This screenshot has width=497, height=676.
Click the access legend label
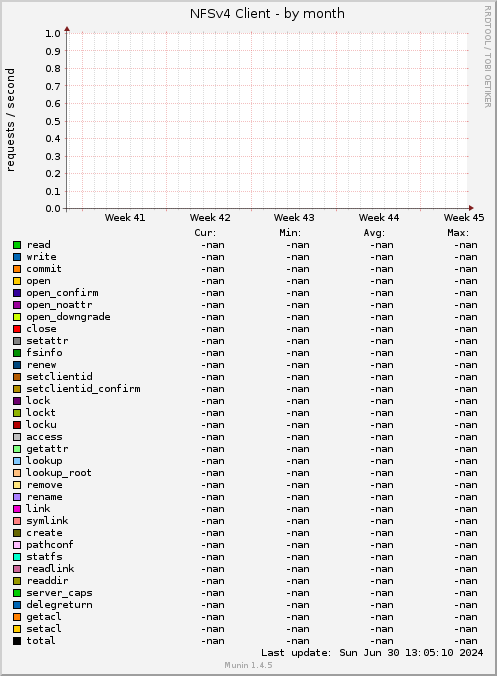click(44, 437)
